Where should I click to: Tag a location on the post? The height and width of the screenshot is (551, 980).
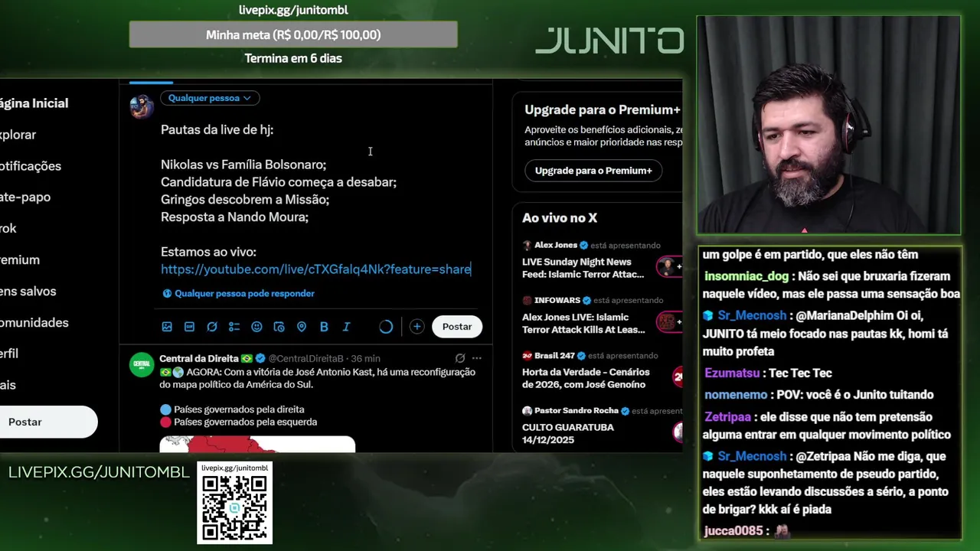[302, 327]
